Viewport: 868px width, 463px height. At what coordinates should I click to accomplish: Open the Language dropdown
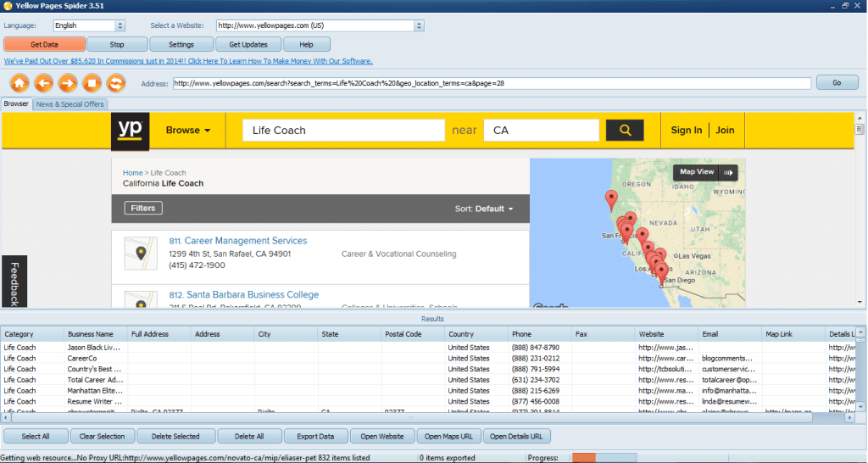coord(120,25)
